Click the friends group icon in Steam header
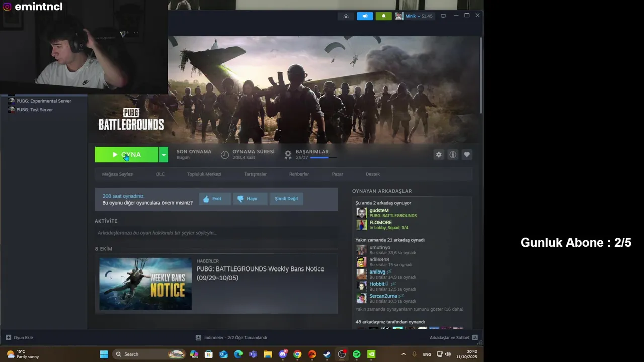Screen dimensions: 644x362 point(346,16)
